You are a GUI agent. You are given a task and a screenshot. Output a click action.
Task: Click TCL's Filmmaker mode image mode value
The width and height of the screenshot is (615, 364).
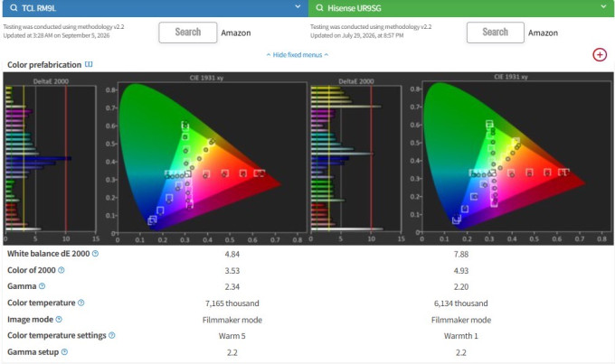tap(232, 320)
